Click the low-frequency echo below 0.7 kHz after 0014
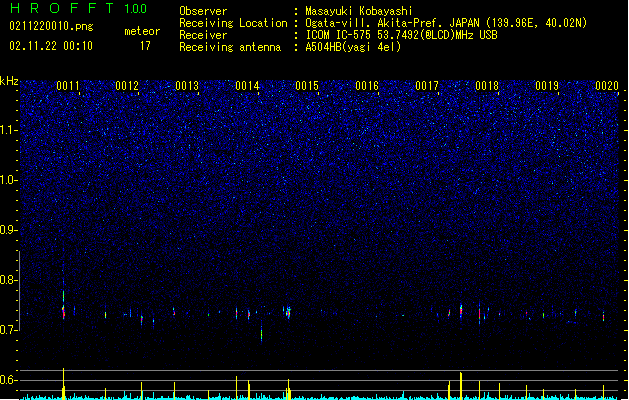629x400 pixels. click(x=262, y=333)
